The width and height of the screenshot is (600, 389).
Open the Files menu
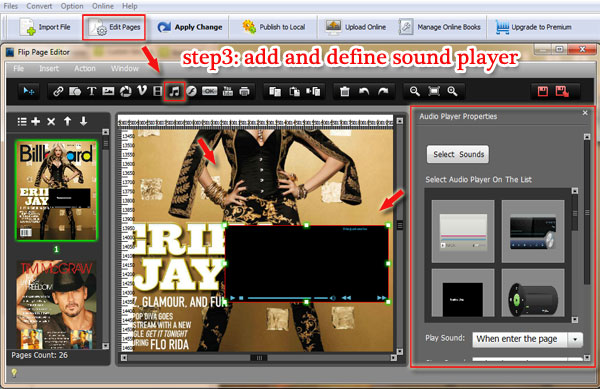11,6
